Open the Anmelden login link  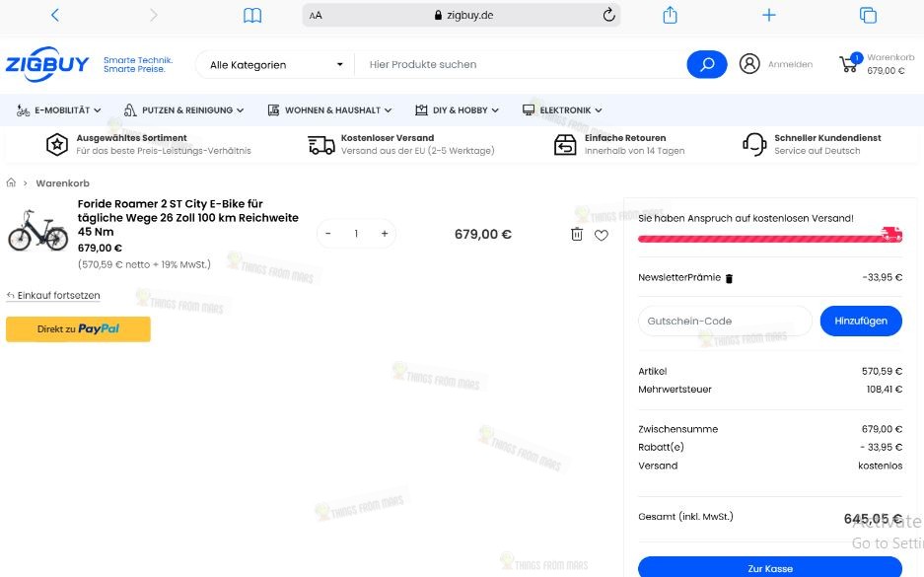tap(790, 64)
